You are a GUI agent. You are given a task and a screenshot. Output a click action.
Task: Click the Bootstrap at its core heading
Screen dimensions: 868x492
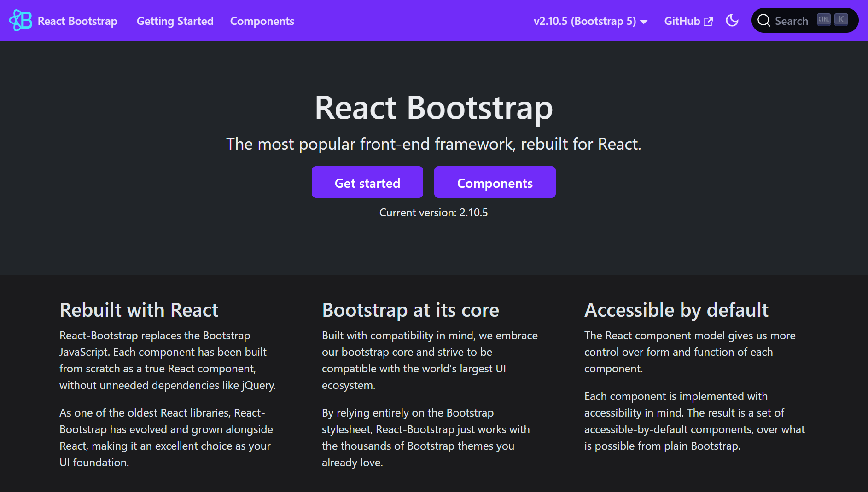[x=410, y=310]
